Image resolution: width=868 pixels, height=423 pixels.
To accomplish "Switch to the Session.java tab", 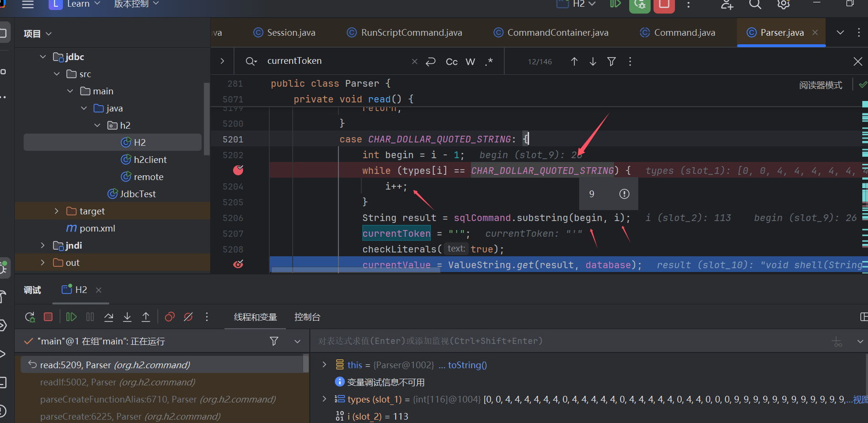I will pos(284,32).
